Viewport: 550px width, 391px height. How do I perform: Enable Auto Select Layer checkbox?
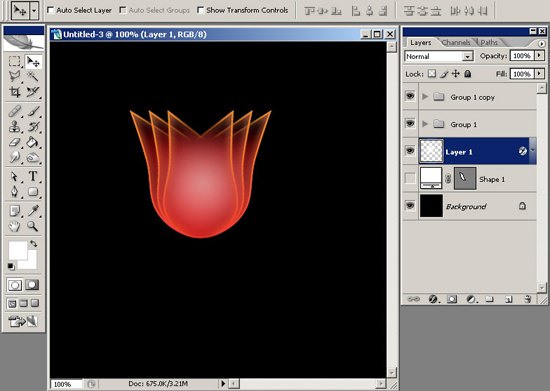pos(51,10)
